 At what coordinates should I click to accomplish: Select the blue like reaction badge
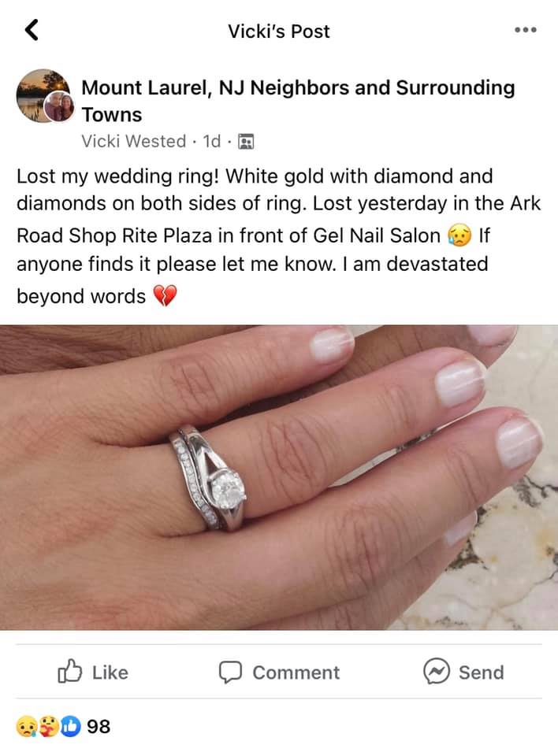pos(70,727)
